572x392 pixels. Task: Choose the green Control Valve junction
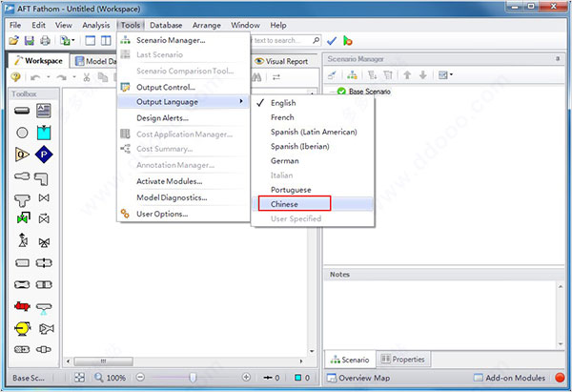(23, 217)
